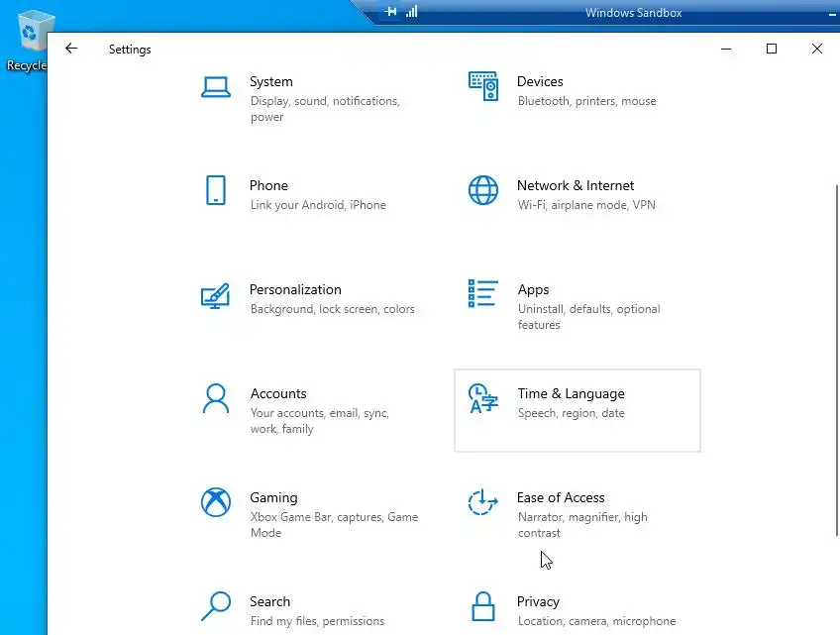Click 'Find my files, permissions' text
Screen dimensions: 840x635
click(x=317, y=620)
